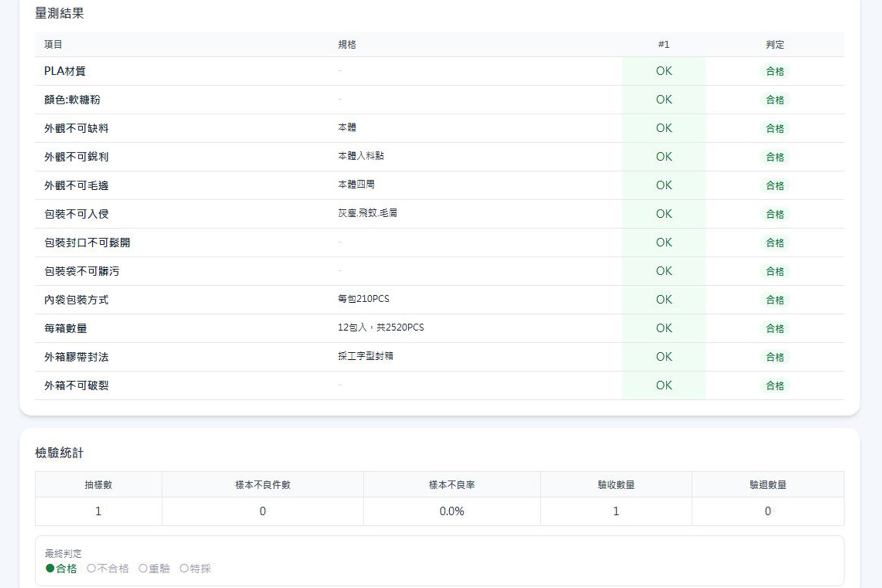This screenshot has width=882, height=588.
Task: Click the OK cell for 外箱膠帶封法
Action: 664,357
